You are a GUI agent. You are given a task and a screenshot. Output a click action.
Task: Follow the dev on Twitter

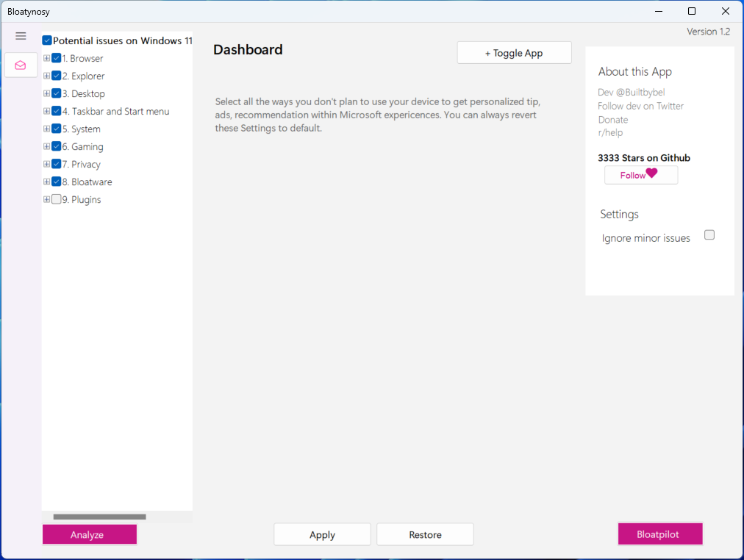pyautogui.click(x=640, y=106)
